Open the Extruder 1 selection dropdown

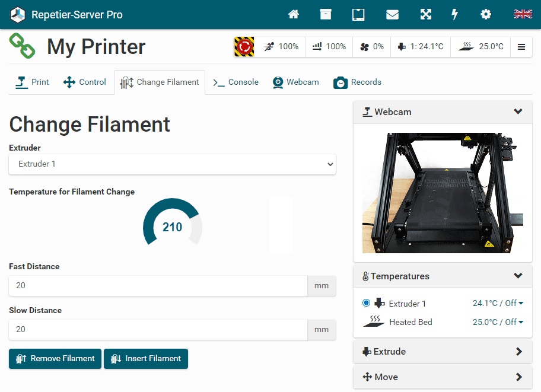click(172, 164)
